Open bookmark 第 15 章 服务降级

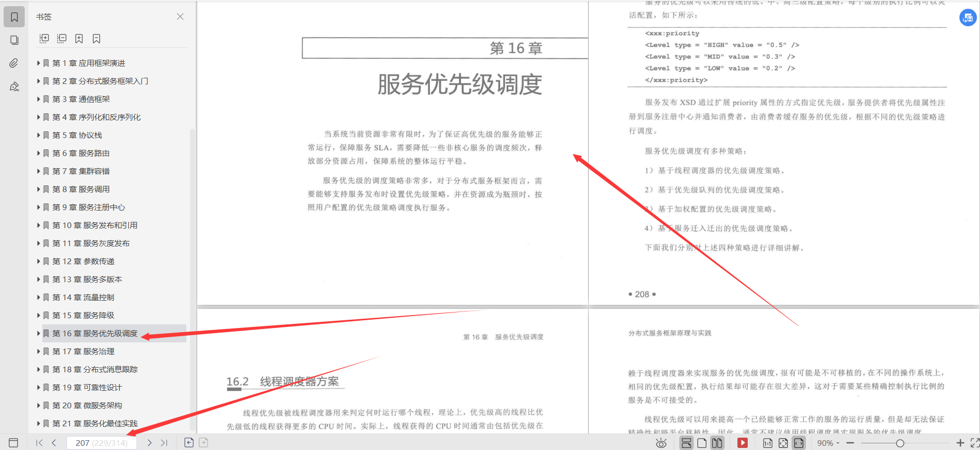click(83, 315)
